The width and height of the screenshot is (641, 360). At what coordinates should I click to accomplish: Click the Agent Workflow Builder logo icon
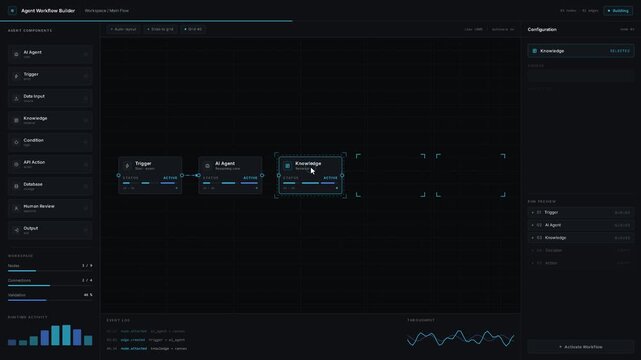point(12,11)
